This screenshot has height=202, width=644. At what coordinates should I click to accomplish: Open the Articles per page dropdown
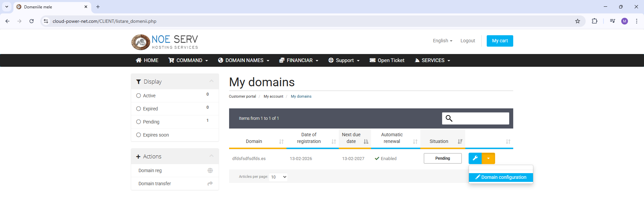tap(278, 177)
